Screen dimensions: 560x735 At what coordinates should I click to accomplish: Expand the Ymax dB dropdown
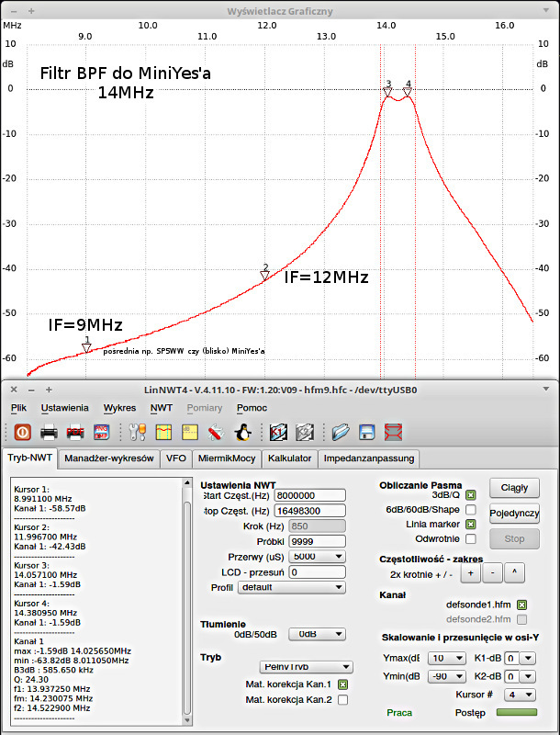pyautogui.click(x=448, y=658)
